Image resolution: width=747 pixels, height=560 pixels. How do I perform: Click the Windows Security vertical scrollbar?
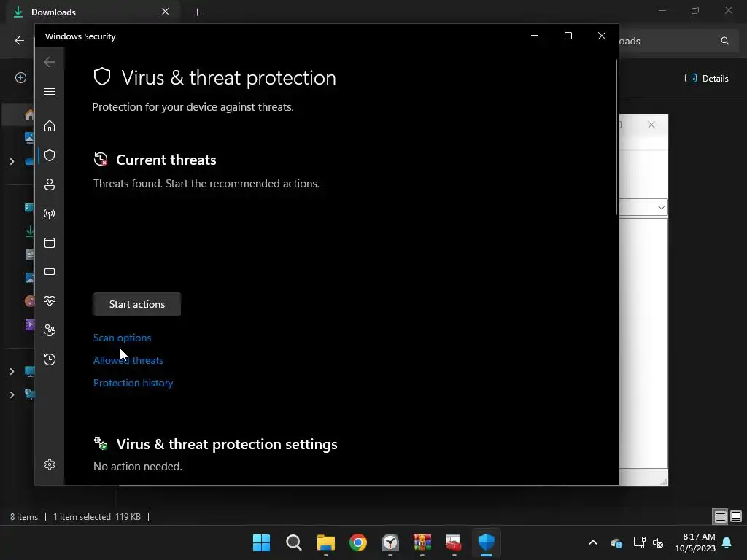616,137
